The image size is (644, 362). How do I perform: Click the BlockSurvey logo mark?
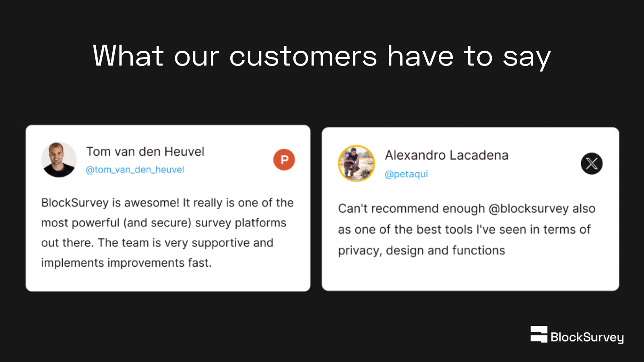(x=539, y=334)
